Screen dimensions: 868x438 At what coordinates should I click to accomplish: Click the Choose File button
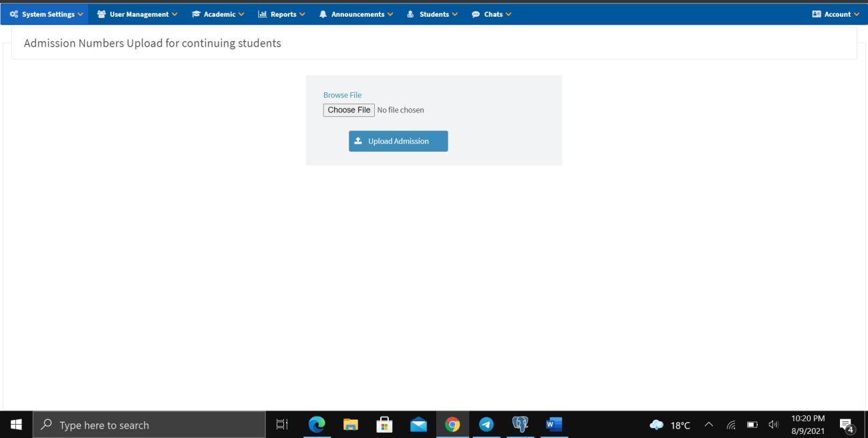click(x=349, y=110)
